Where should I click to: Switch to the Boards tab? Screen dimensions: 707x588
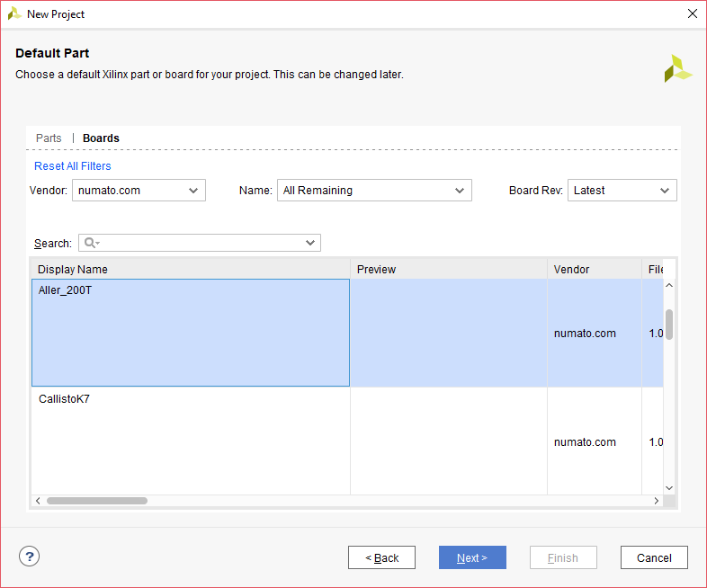[101, 138]
